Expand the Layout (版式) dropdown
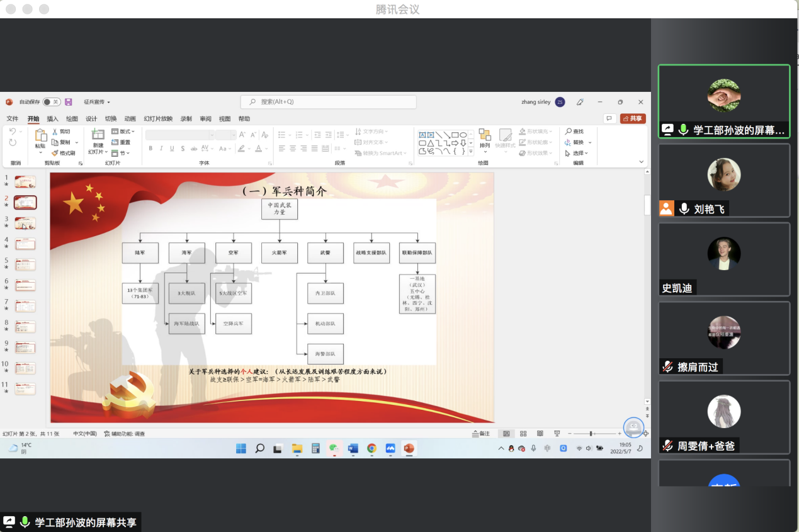 click(x=123, y=132)
